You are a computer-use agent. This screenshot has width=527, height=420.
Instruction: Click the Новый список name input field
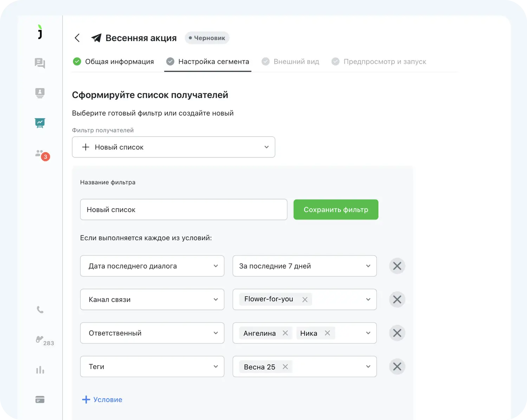click(x=184, y=209)
